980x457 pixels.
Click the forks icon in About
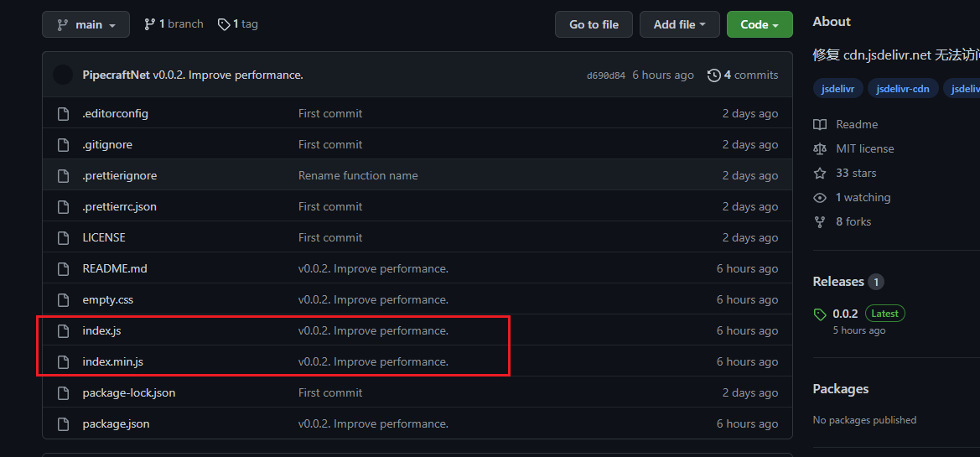[820, 222]
